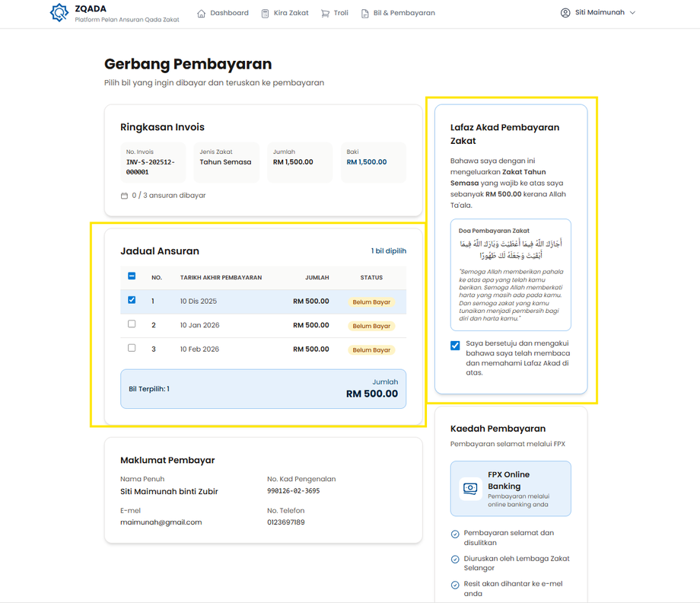
Task: Click invoice number INV-S-202512-000001
Action: pyautogui.click(x=151, y=167)
